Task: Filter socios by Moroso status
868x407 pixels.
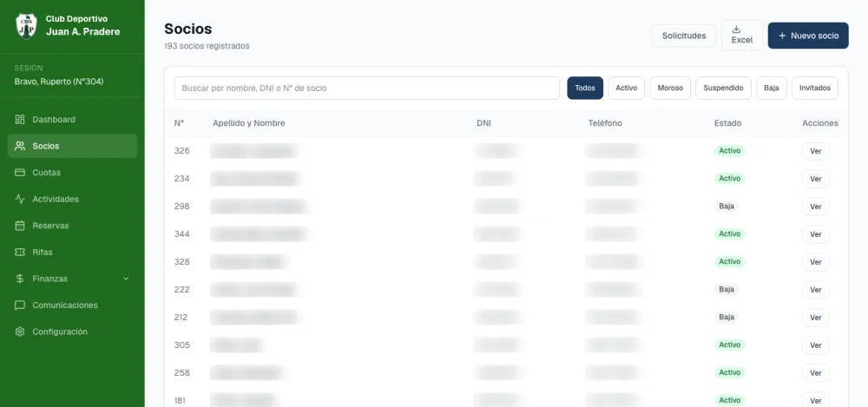Action: pos(670,88)
